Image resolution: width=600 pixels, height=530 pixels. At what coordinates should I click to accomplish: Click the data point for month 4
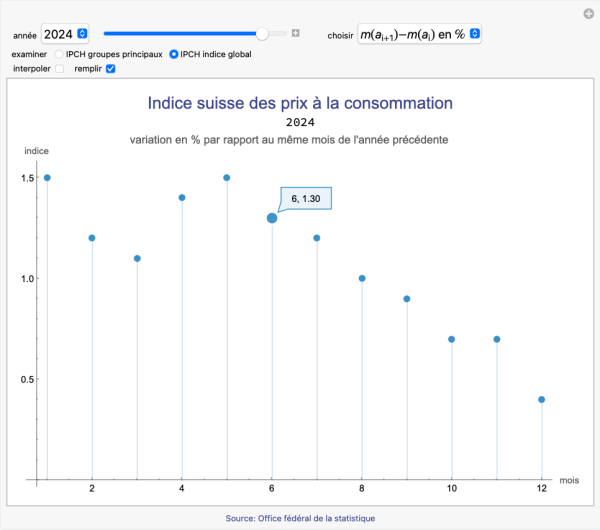click(182, 198)
